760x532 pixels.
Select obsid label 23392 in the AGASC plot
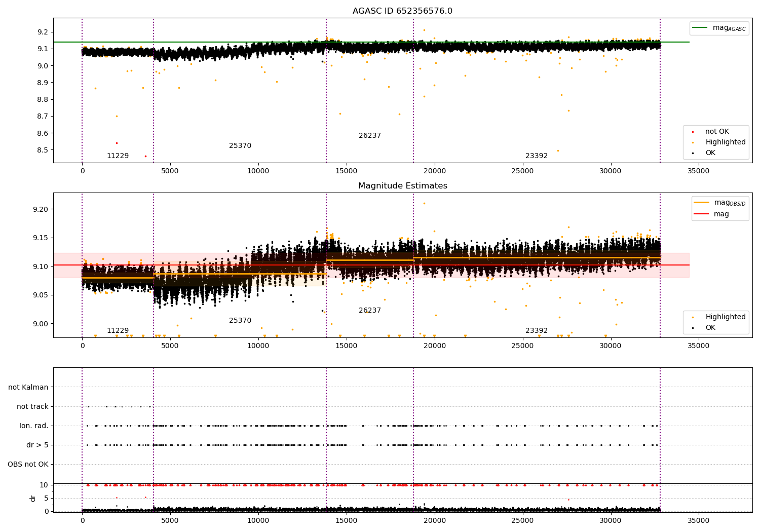pos(537,156)
